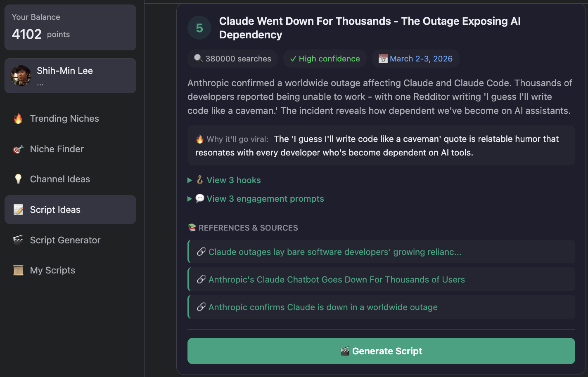
Task: Open the Trending Niches menu item
Action: pos(64,119)
